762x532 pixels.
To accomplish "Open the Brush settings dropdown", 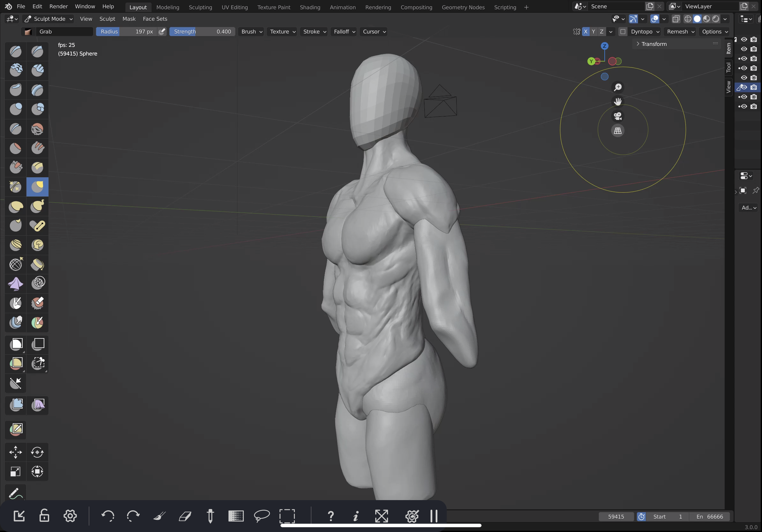I will point(251,32).
